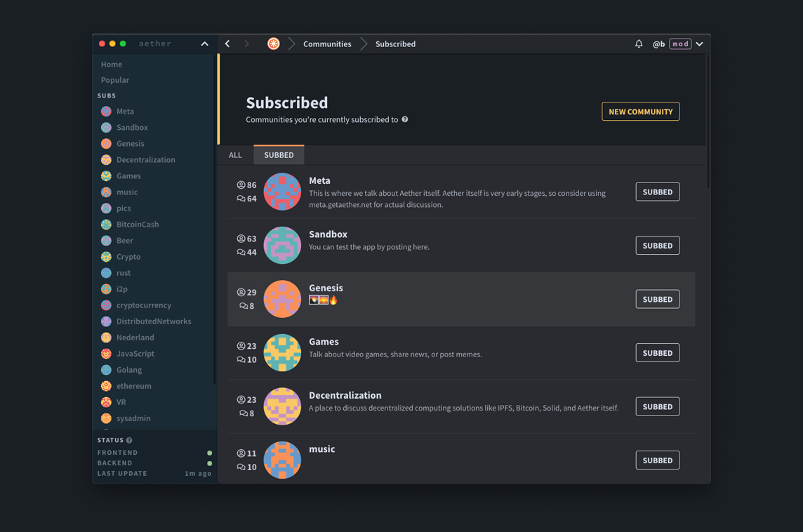
Task: Toggle the SUBBED button for Decentralization
Action: point(657,406)
